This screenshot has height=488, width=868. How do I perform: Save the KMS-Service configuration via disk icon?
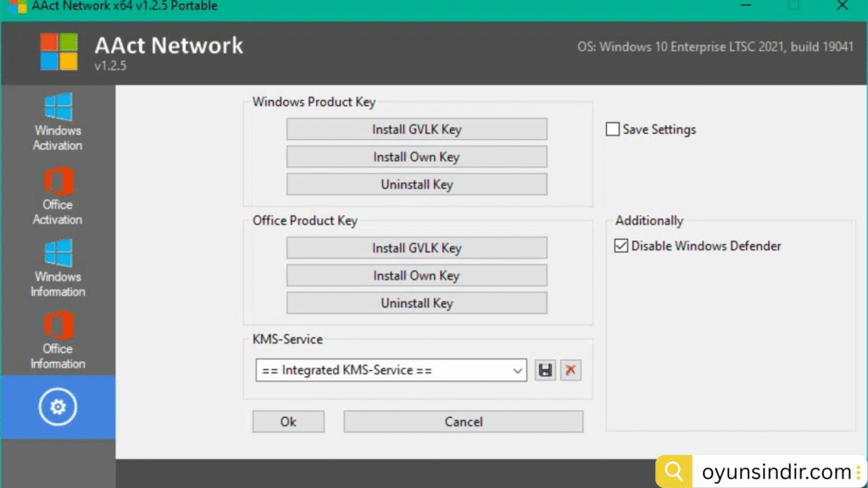pyautogui.click(x=545, y=370)
